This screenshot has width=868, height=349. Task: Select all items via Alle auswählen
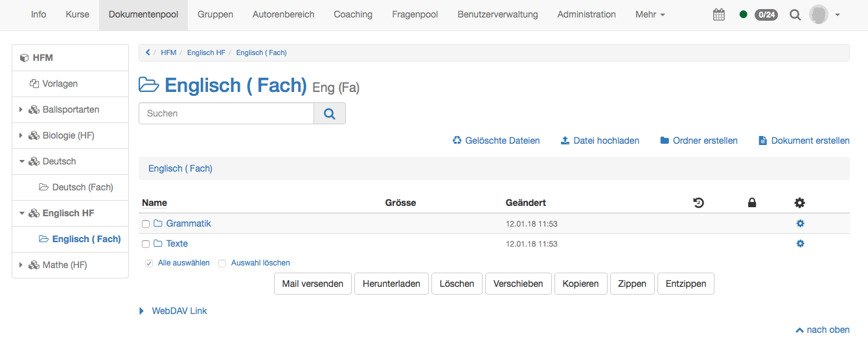pos(183,263)
